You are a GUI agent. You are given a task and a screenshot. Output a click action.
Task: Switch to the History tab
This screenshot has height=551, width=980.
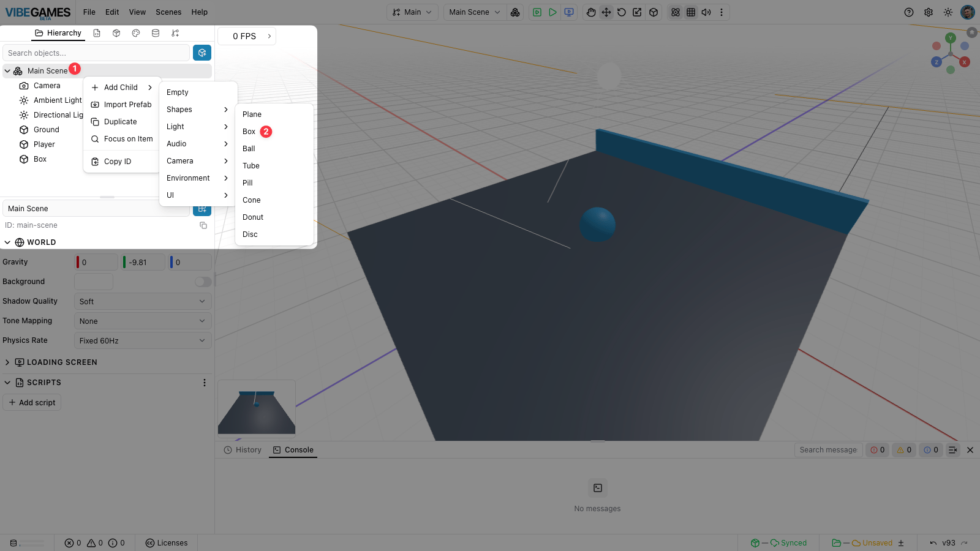point(243,450)
